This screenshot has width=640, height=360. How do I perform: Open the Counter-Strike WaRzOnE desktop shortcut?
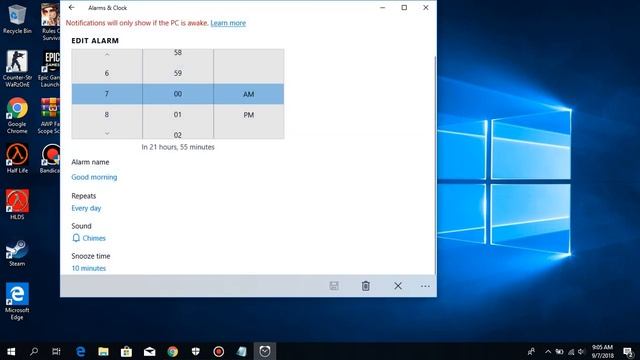[x=17, y=69]
